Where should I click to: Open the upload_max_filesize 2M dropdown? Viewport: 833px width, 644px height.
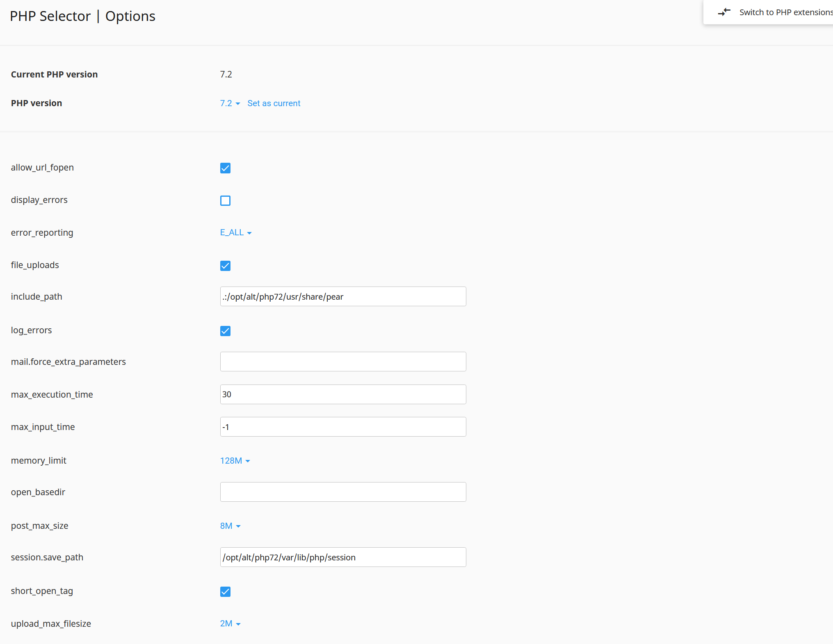(230, 624)
